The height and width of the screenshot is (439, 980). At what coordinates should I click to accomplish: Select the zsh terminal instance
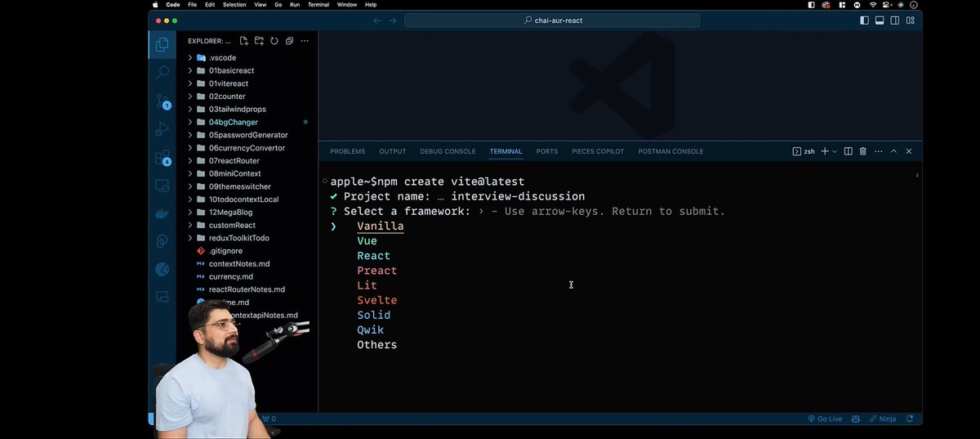coord(804,151)
